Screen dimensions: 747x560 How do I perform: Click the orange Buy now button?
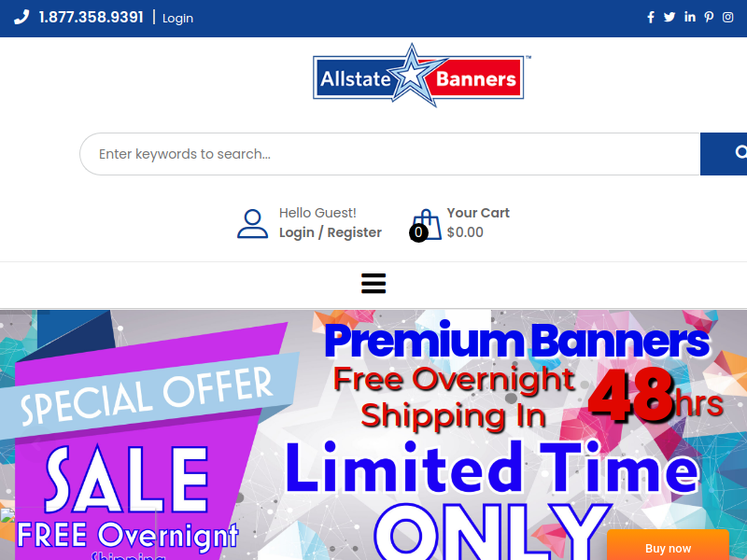[668, 548]
